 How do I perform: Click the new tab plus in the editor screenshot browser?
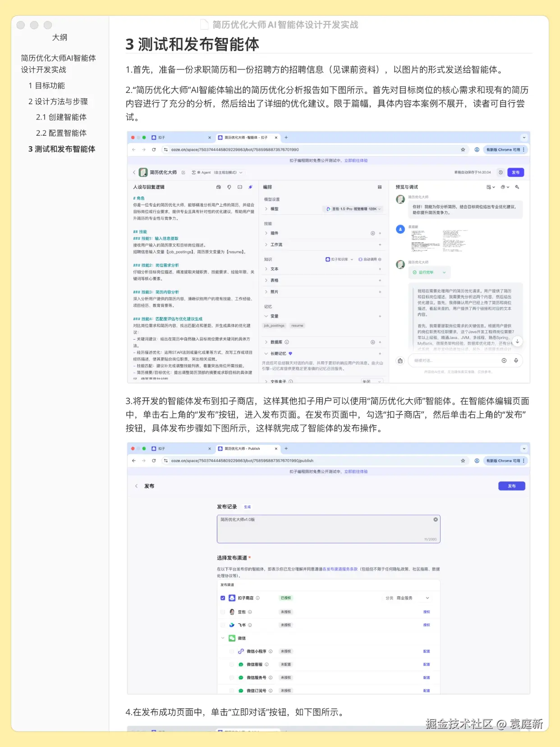pos(286,138)
